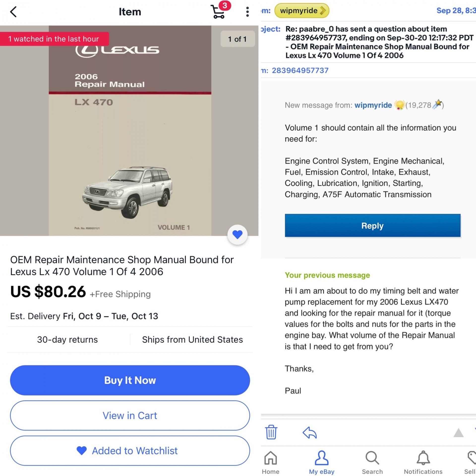Go to Home tab
Image resolution: width=476 pixels, height=476 pixels.
click(270, 462)
